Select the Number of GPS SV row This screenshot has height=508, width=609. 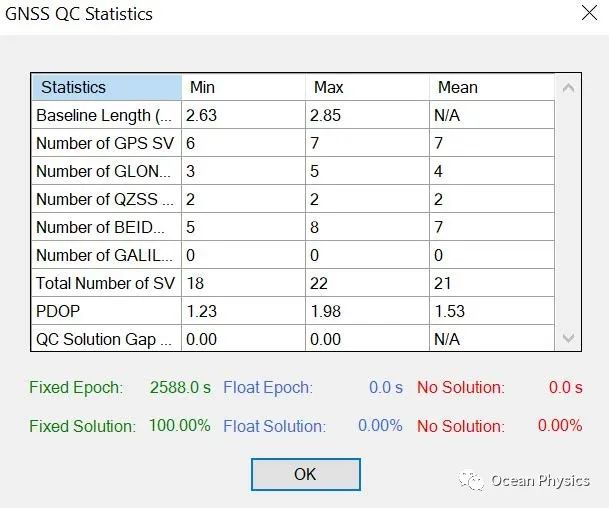(106, 143)
